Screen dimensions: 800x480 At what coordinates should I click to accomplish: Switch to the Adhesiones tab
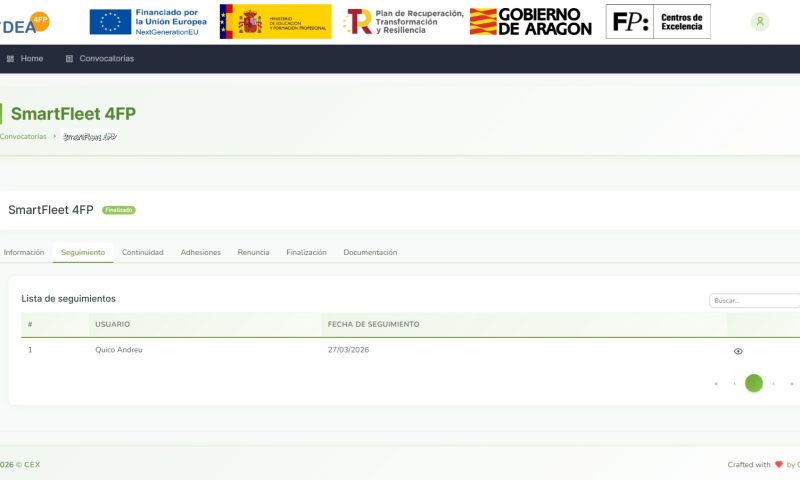pyautogui.click(x=201, y=252)
